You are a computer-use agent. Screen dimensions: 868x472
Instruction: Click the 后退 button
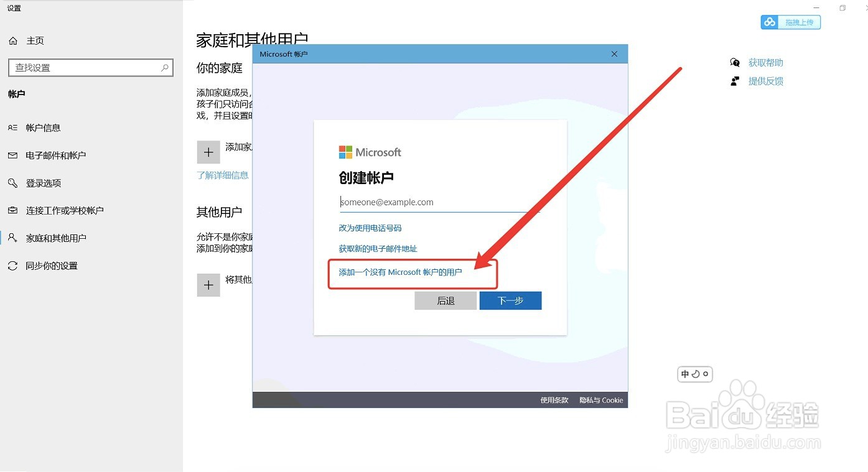(x=446, y=300)
